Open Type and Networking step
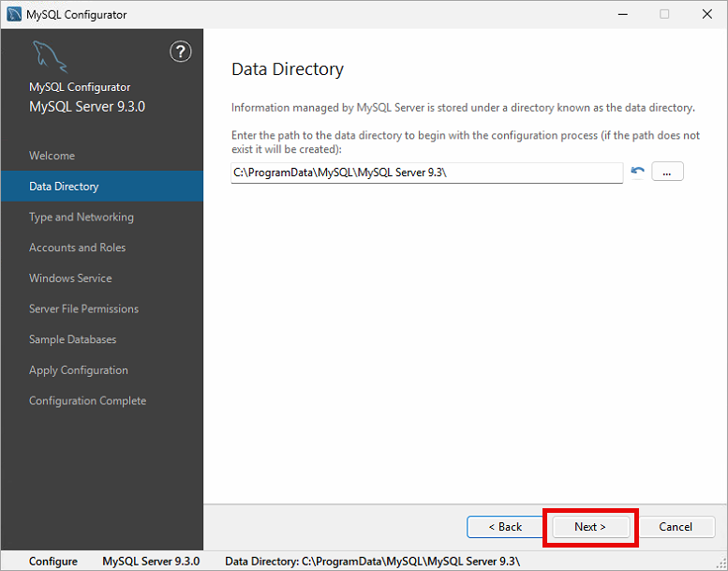Viewport: 728px width, 571px height. [82, 217]
